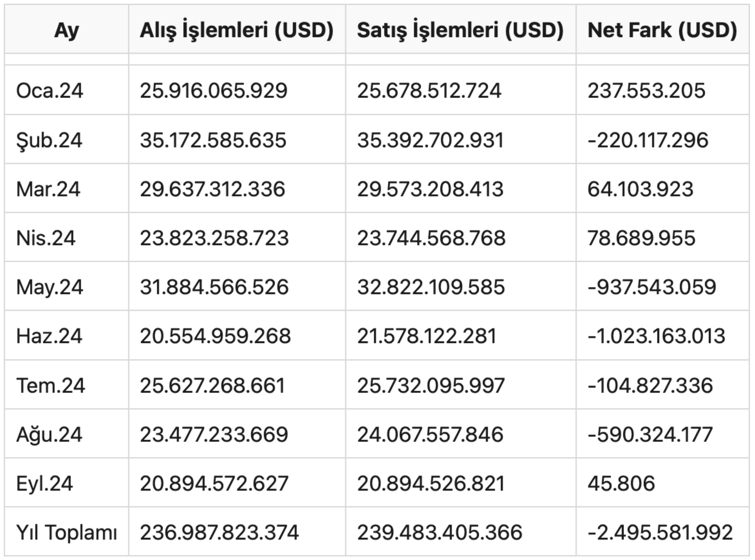Click the Tem.24 buy value 25.627.268.661

tap(212, 385)
